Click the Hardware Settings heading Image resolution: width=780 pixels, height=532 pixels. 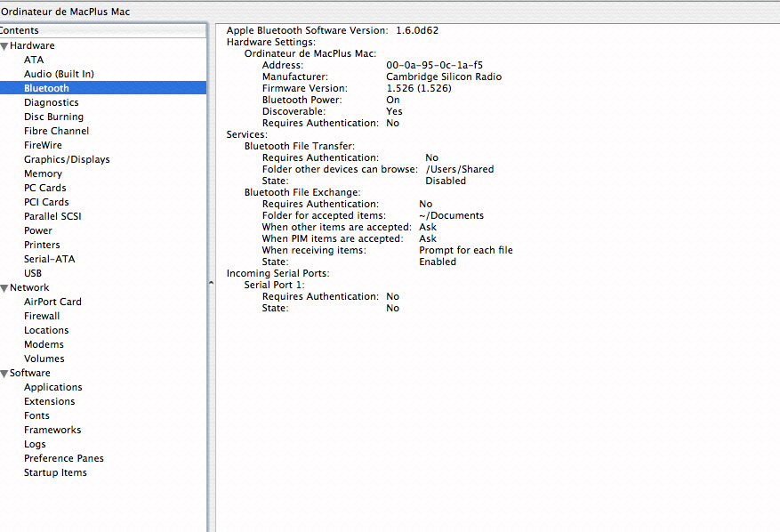coord(271,42)
